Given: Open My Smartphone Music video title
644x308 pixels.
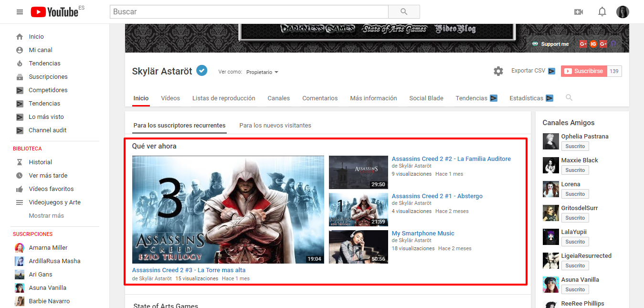Looking at the screenshot, I should point(423,234).
